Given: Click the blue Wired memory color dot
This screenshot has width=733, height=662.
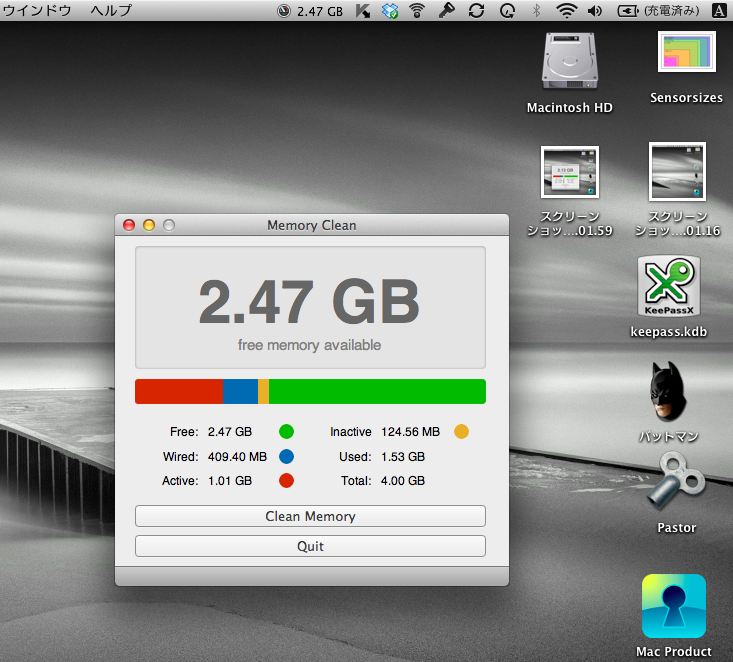Looking at the screenshot, I should [286, 456].
